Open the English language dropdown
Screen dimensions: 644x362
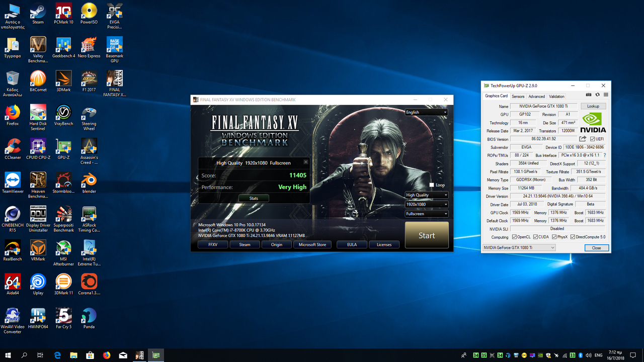(426, 112)
